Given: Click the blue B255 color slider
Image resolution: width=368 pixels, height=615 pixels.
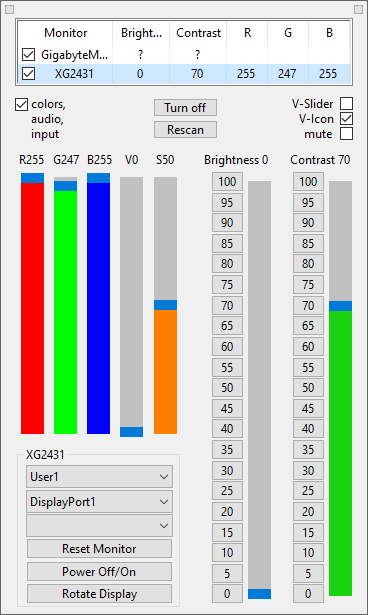Looking at the screenshot, I should tap(98, 303).
